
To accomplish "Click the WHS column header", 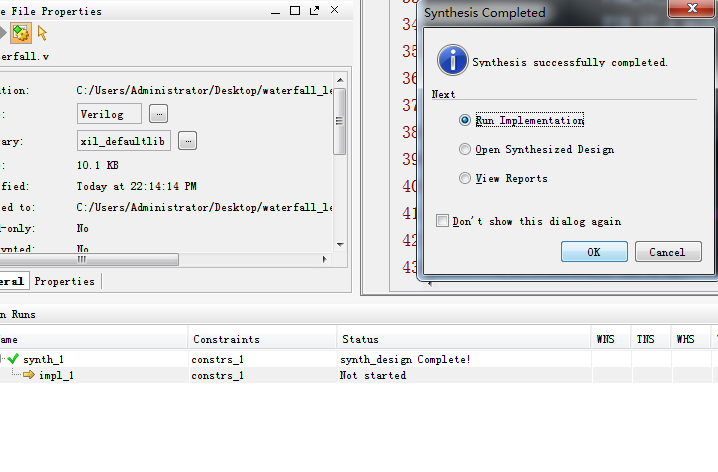I will coord(691,339).
